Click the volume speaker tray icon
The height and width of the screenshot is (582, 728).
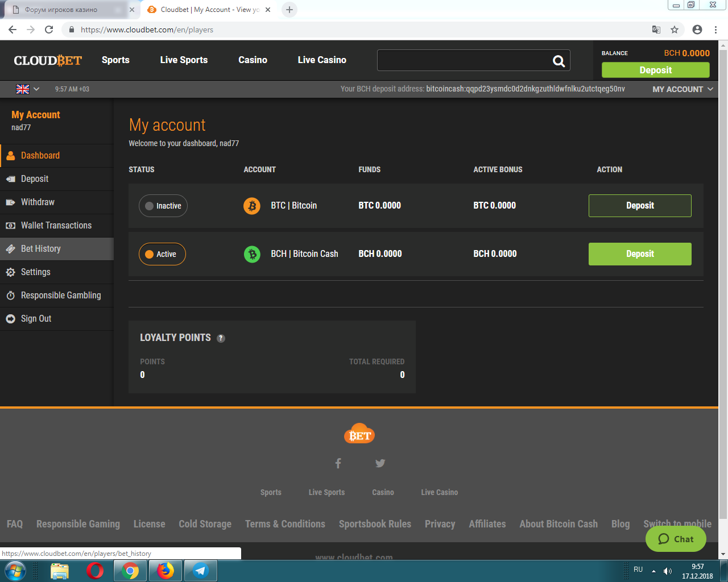coord(668,571)
